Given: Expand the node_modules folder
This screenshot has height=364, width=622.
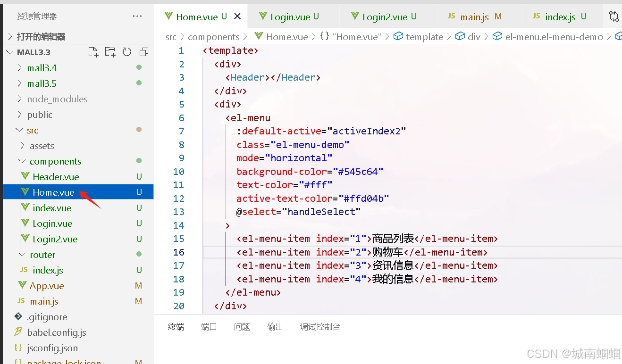Looking at the screenshot, I should (78, 99).
